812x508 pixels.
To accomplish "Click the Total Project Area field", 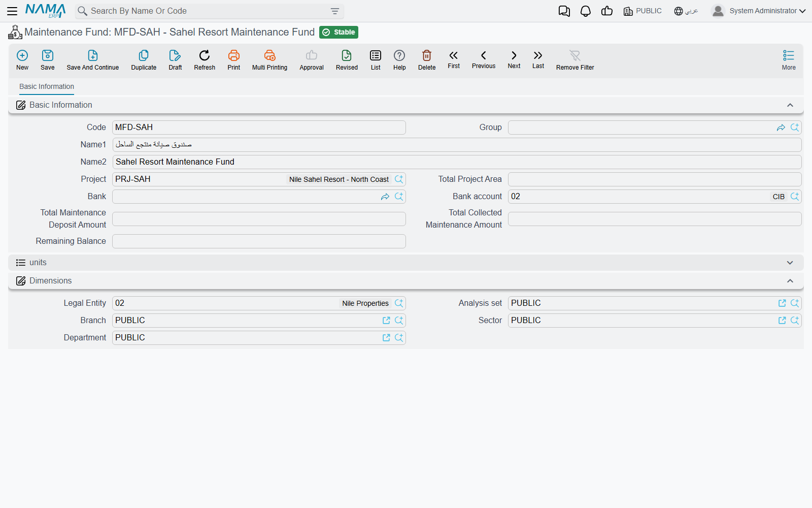I will (x=655, y=179).
